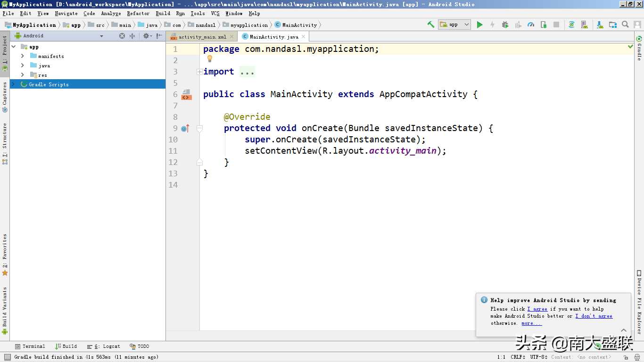Viewport: 644px width, 362px height.
Task: Close the activity_main.xml tab
Action: [x=231, y=36]
